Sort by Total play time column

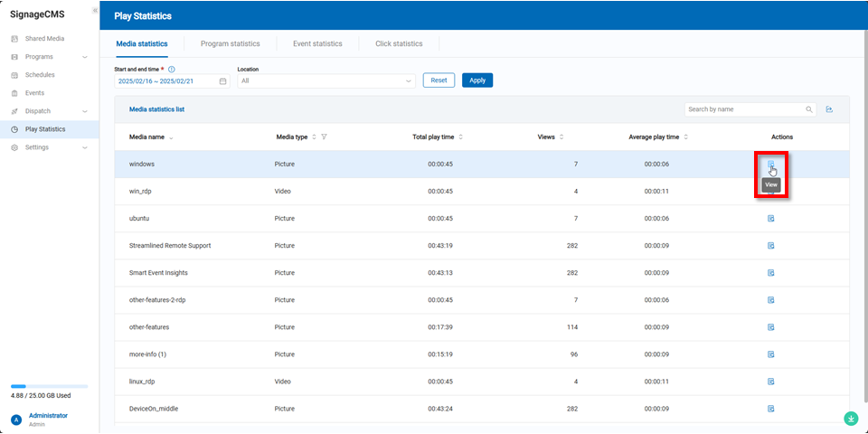point(461,137)
